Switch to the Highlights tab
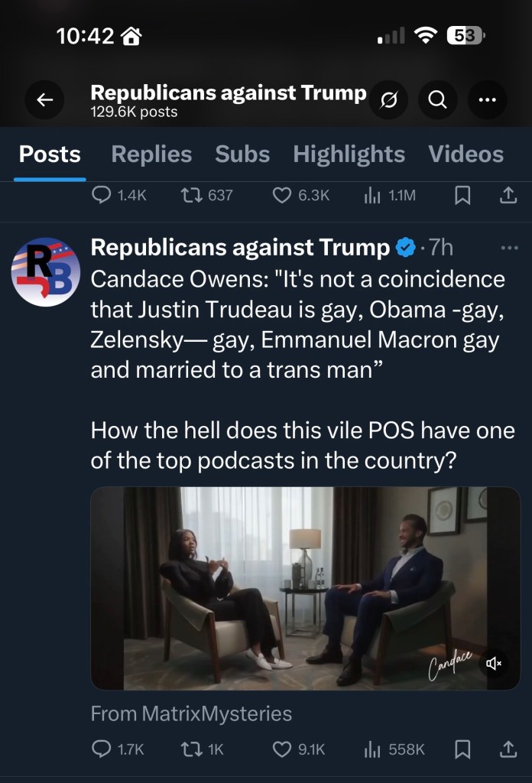The image size is (532, 783). point(349,154)
